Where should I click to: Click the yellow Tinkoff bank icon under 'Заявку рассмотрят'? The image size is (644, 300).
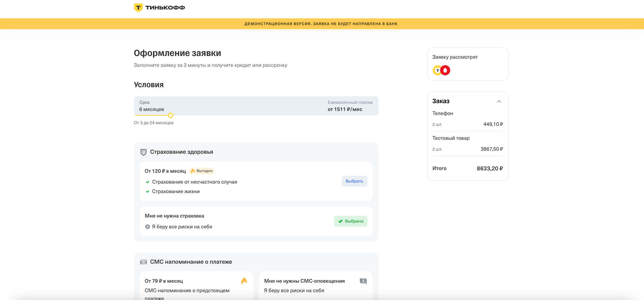[437, 70]
